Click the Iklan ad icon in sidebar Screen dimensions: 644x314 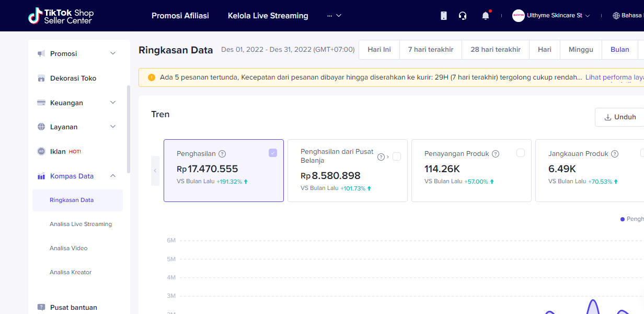point(41,151)
